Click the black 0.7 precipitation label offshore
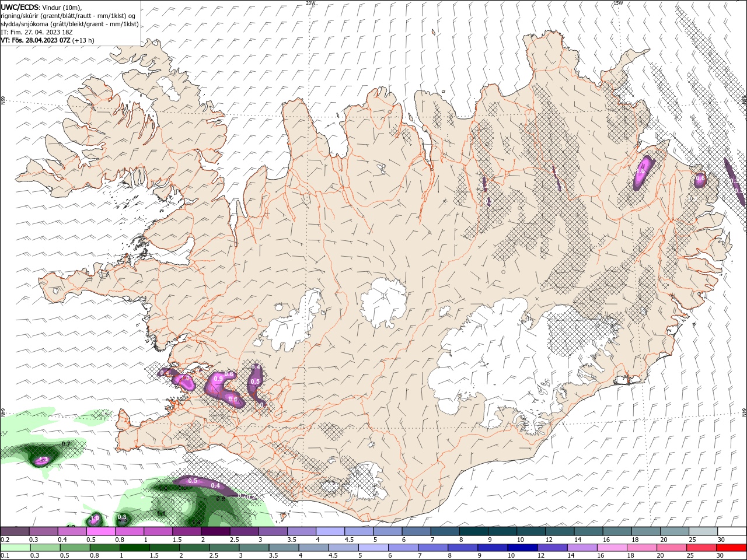This screenshot has height=560, width=747. tap(66, 444)
